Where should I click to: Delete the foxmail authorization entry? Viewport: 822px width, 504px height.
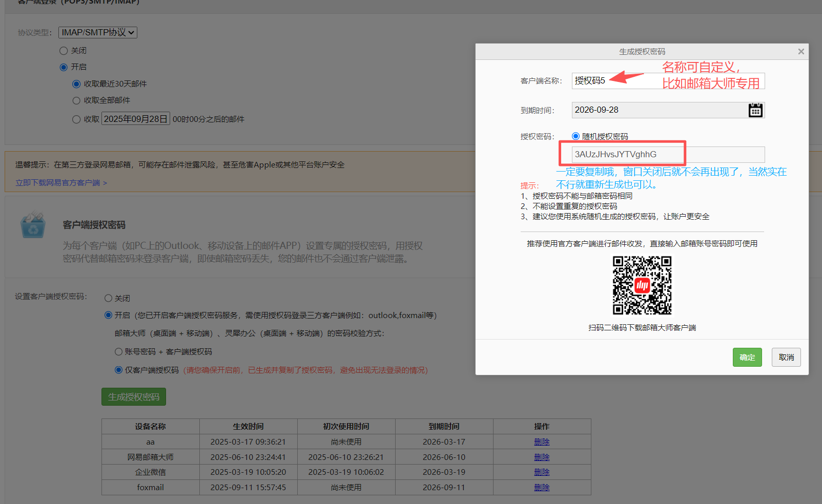541,488
